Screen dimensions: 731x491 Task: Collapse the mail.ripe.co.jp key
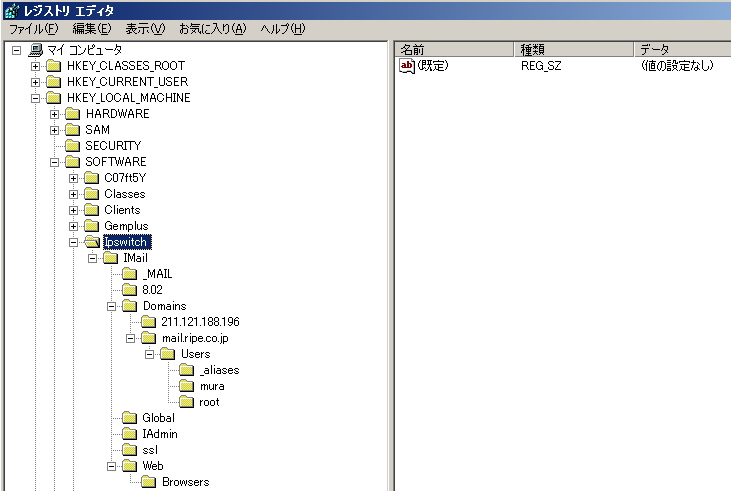click(x=131, y=339)
